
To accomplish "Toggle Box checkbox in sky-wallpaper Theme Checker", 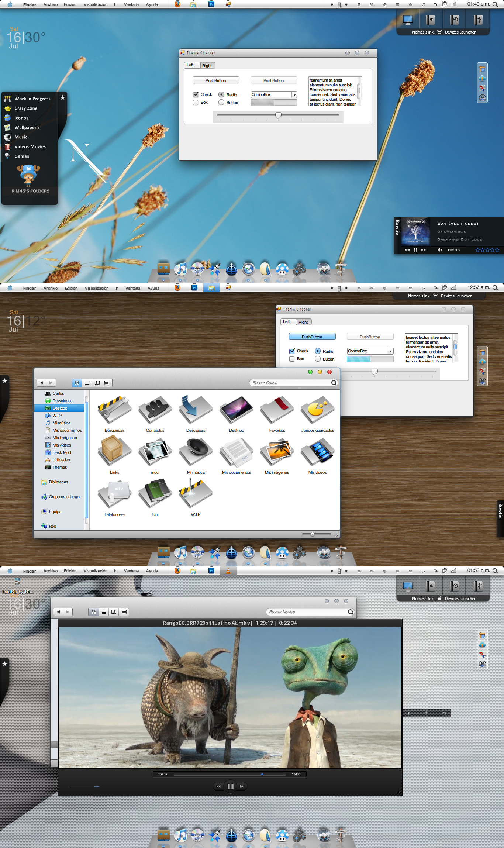I will [x=196, y=103].
